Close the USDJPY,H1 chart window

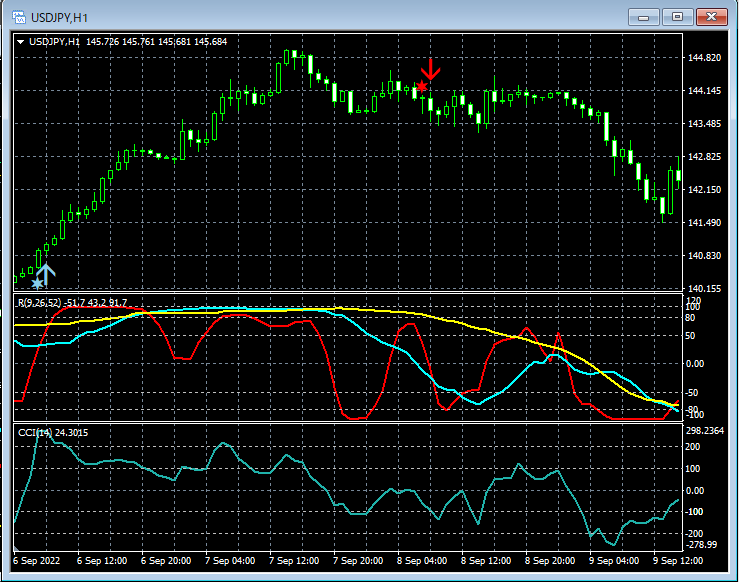pos(711,17)
